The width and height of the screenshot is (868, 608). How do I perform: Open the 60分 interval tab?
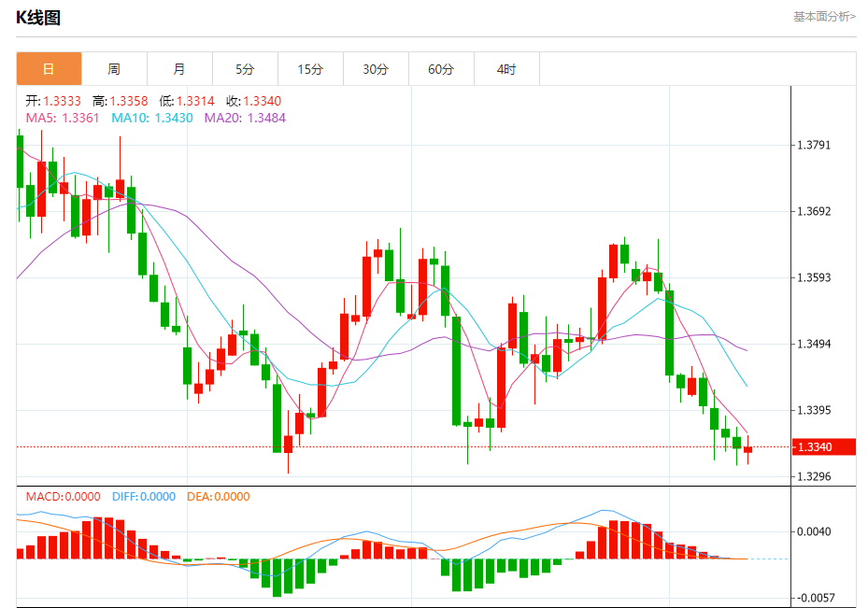tap(441, 69)
